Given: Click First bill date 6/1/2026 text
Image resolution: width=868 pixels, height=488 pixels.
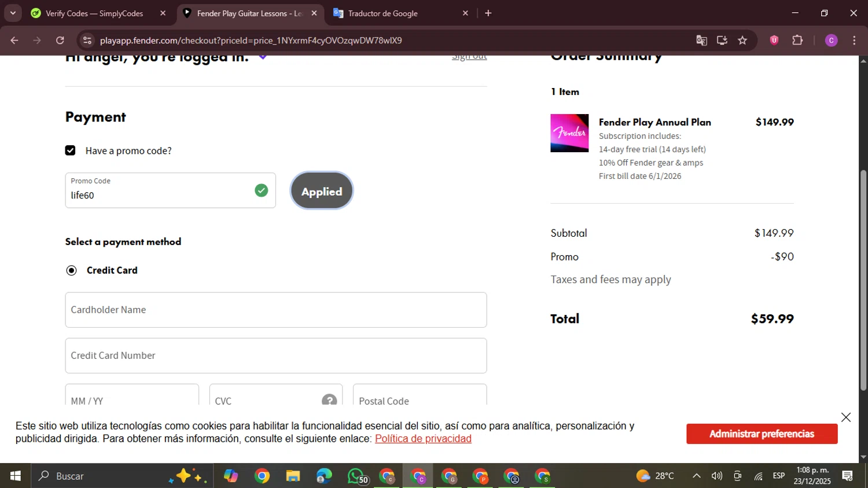Looking at the screenshot, I should pos(640,176).
